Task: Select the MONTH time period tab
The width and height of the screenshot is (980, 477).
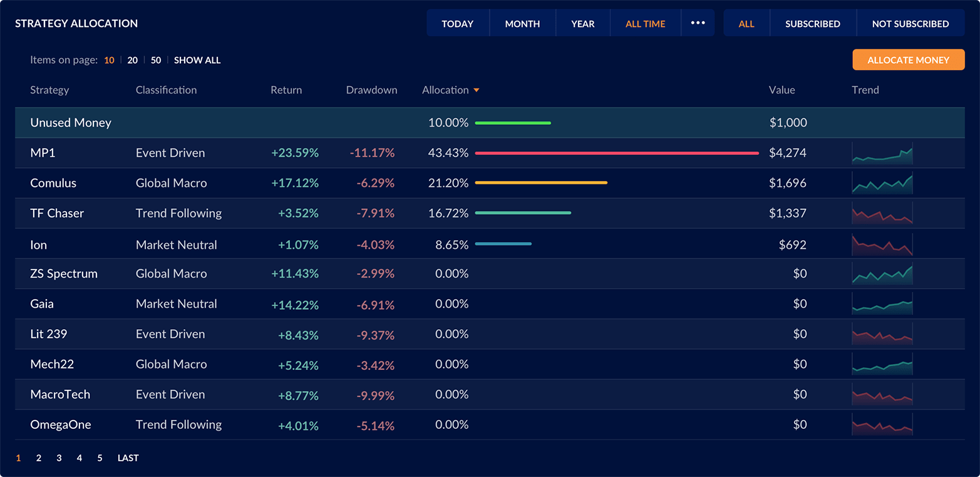Action: [x=522, y=24]
